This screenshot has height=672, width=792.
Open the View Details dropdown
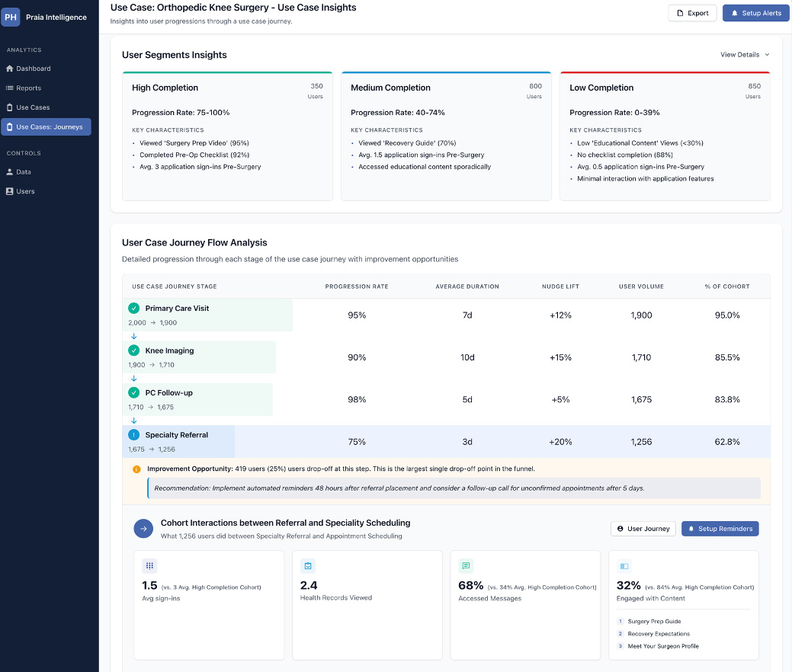[x=744, y=55]
